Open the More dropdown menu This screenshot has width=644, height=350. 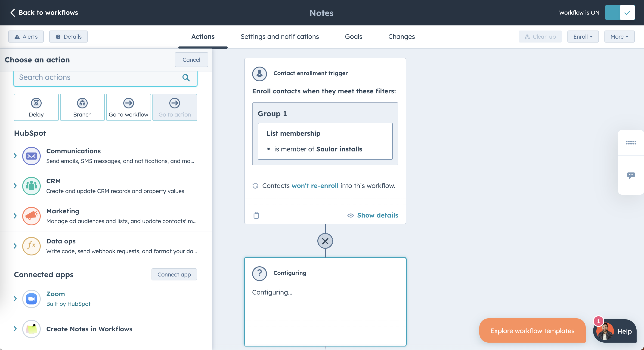(x=619, y=37)
